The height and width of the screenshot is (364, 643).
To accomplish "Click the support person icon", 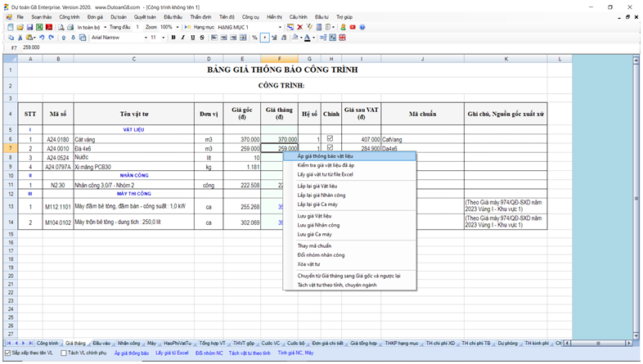I will click(343, 27).
